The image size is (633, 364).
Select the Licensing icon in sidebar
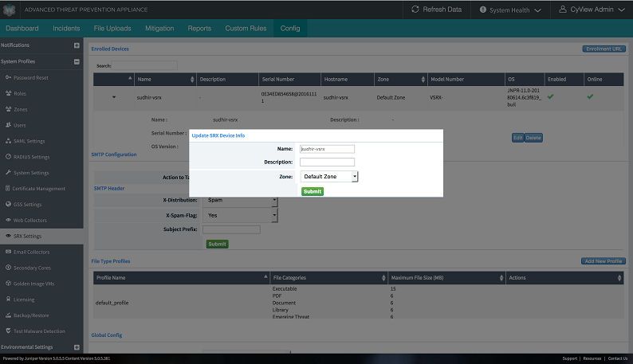click(8, 299)
